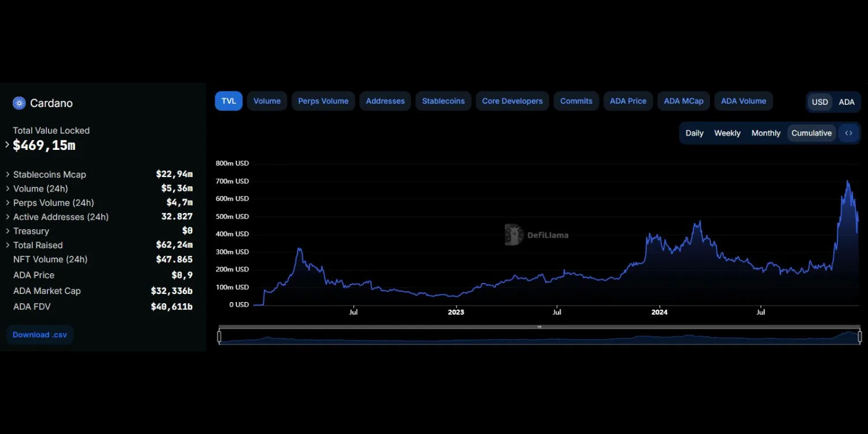
Task: Click the $5,36m volume value
Action: pyautogui.click(x=177, y=189)
